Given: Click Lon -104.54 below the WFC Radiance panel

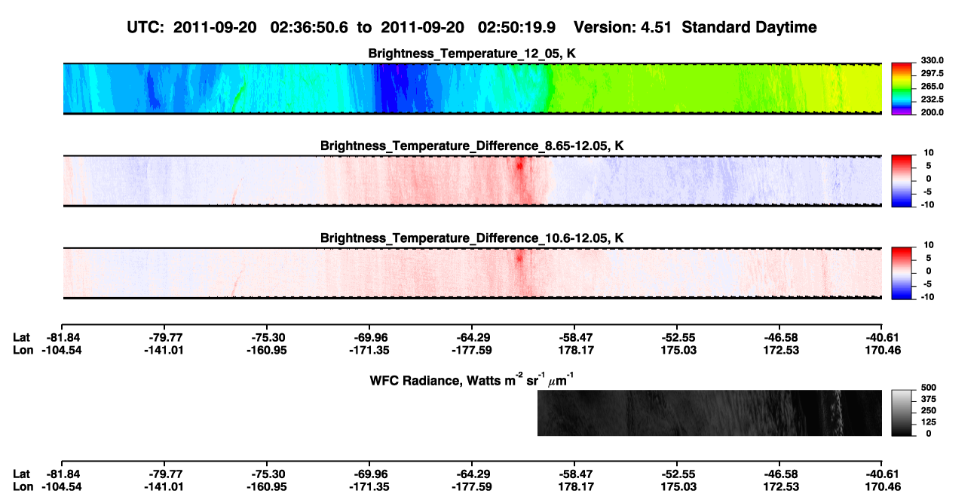Looking at the screenshot, I should (62, 486).
